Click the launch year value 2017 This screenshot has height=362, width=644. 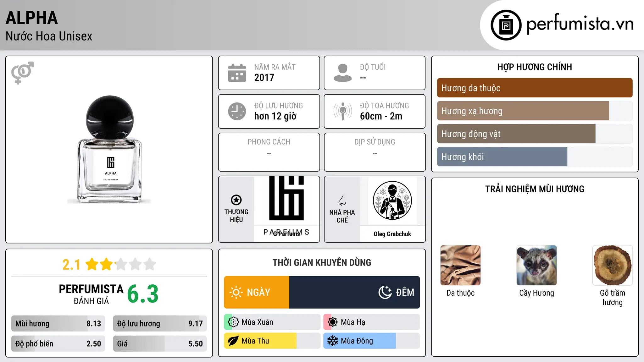(264, 78)
